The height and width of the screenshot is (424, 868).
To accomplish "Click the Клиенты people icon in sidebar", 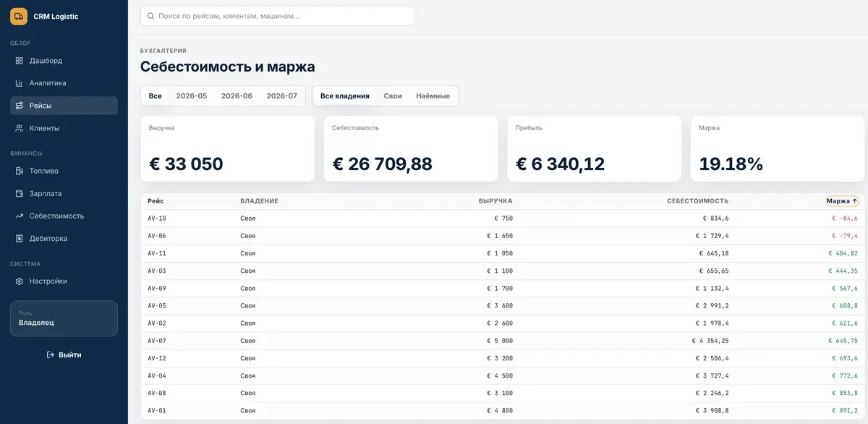I will pos(20,128).
